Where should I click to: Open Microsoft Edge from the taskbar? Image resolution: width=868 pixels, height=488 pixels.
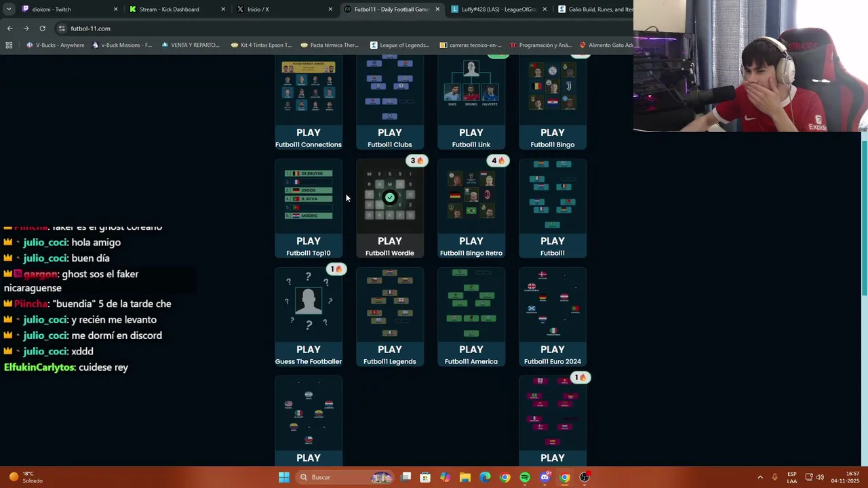point(485,477)
